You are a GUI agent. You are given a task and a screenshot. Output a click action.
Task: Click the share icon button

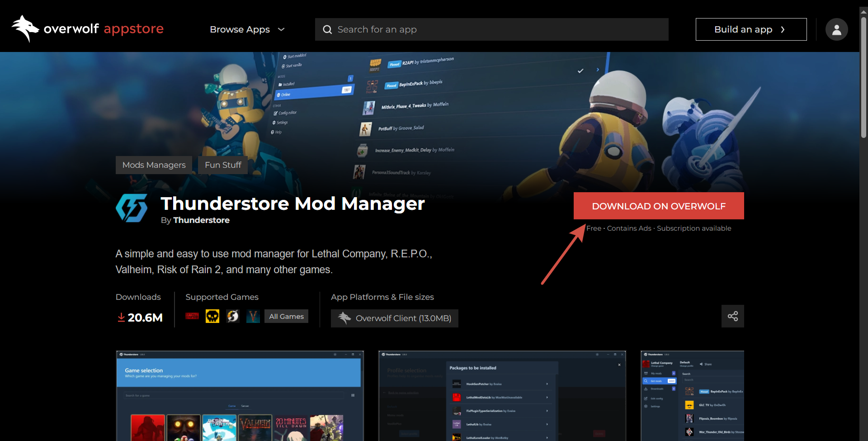[x=732, y=316]
